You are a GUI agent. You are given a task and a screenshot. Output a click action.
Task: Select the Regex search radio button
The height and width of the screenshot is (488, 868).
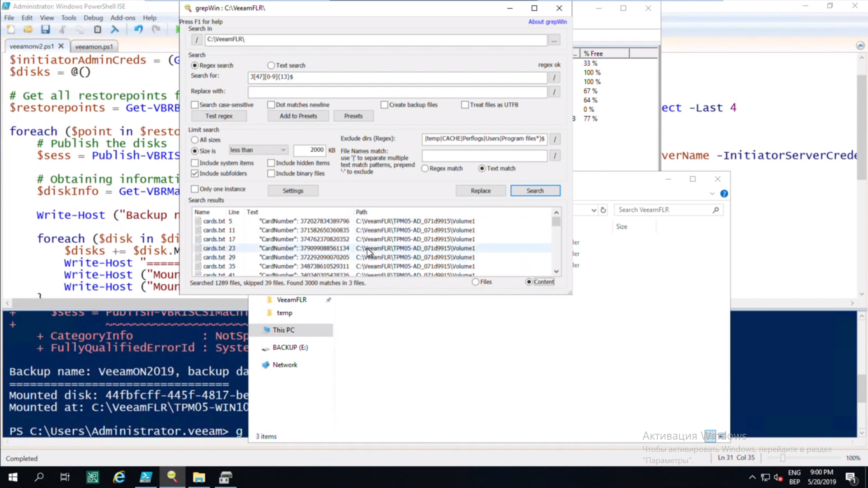click(x=195, y=66)
